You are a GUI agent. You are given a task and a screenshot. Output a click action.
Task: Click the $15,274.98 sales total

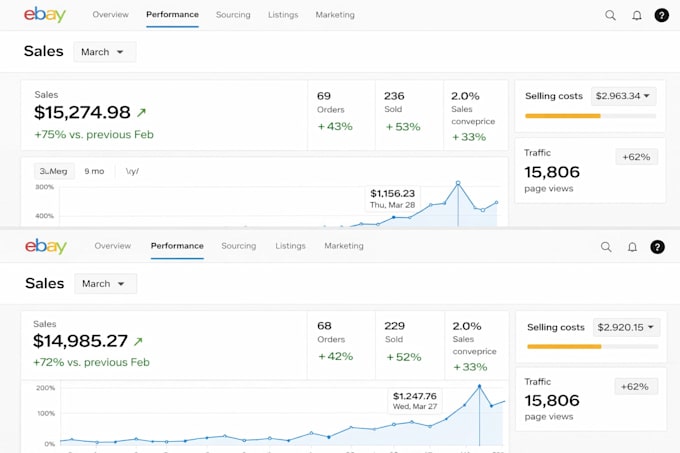click(82, 113)
